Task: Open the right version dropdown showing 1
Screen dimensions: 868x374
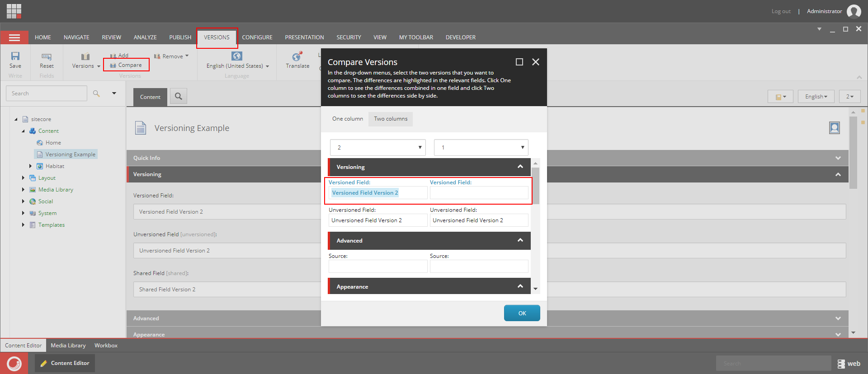Action: [481, 148]
